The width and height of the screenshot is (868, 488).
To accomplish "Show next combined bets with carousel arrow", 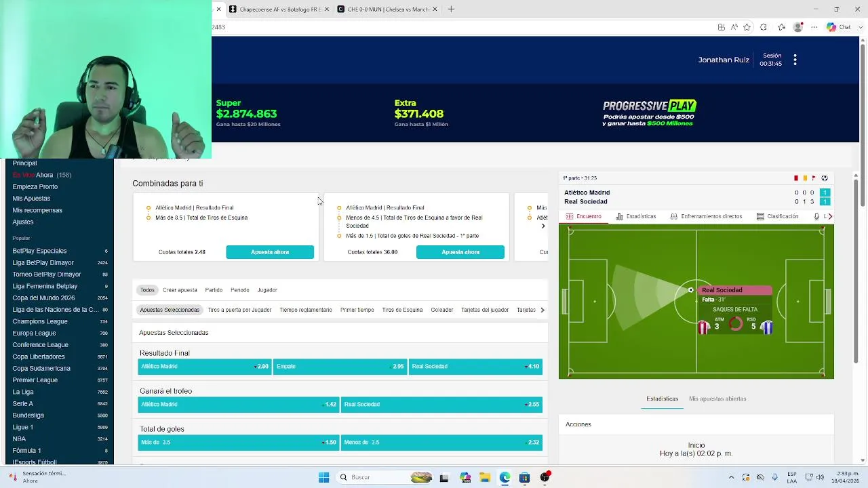I will pyautogui.click(x=542, y=226).
